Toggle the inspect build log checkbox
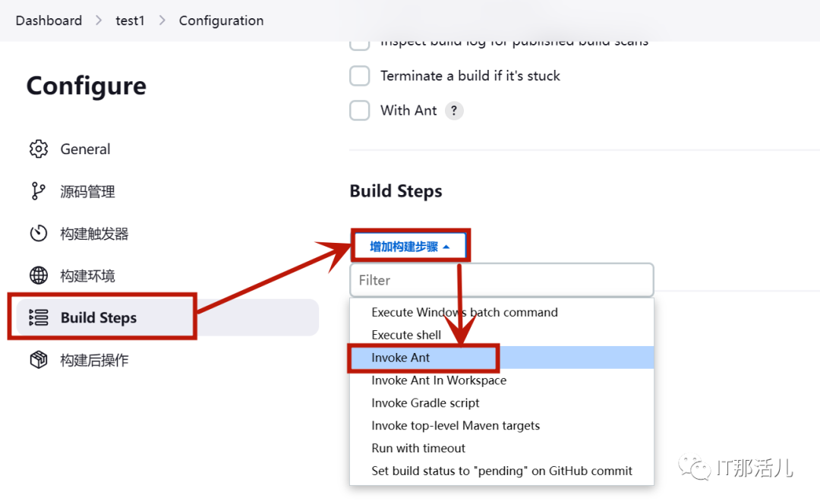 point(360,45)
